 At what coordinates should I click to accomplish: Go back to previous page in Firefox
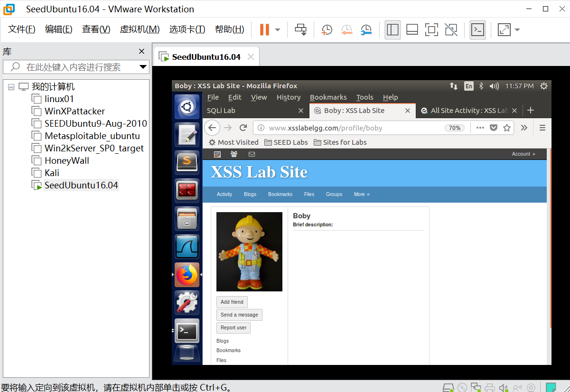click(212, 128)
